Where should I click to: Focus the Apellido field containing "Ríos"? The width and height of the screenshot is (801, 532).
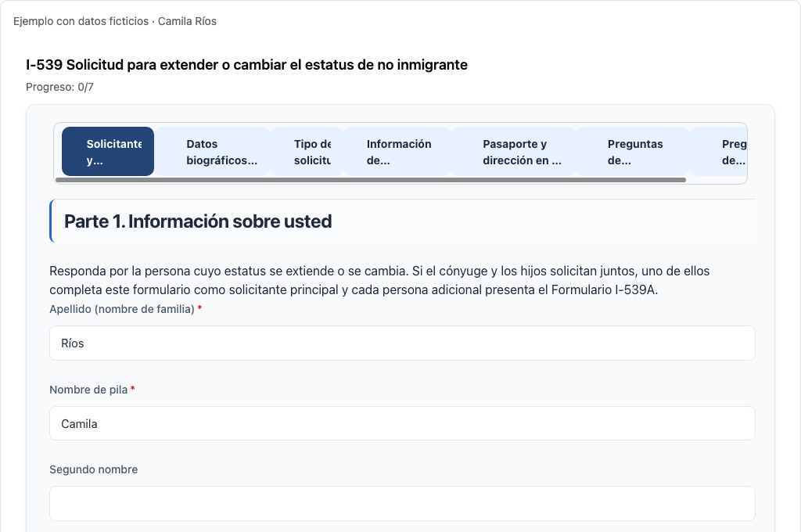pos(402,343)
